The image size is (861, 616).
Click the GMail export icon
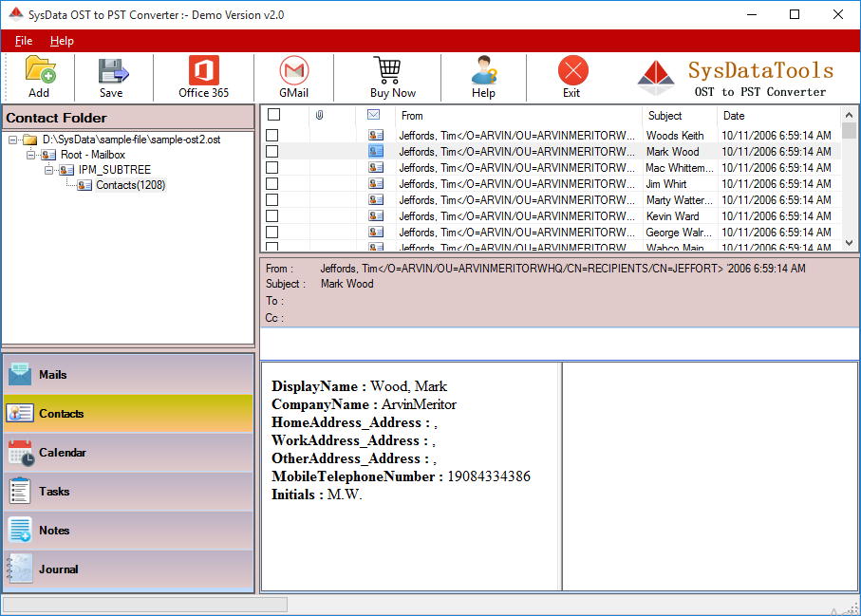click(x=293, y=72)
